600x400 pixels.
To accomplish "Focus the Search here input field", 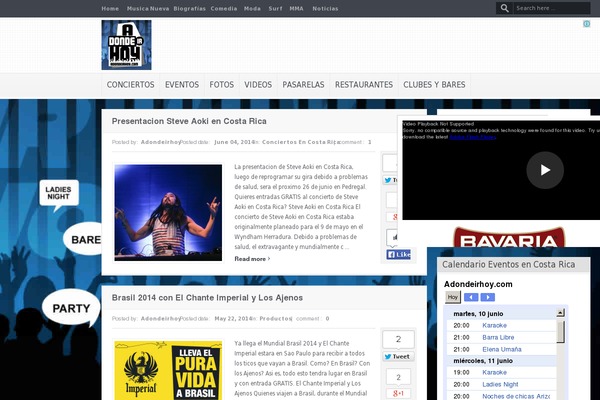I will [x=551, y=8].
